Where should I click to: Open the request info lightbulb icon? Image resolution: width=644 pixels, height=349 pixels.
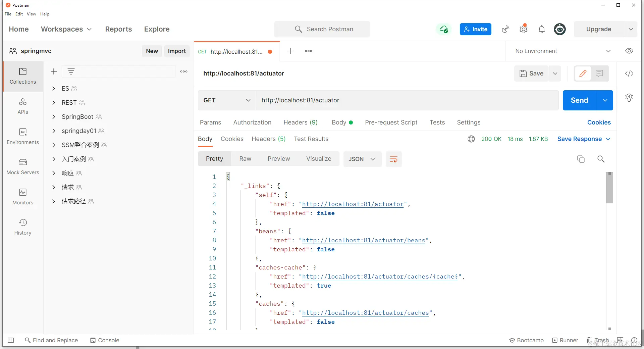[629, 98]
